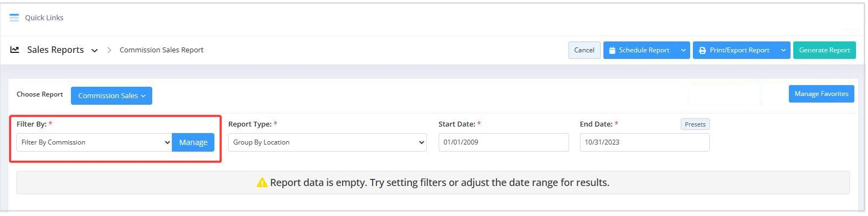The width and height of the screenshot is (868, 216).
Task: Click the Generate Report button
Action: [824, 50]
